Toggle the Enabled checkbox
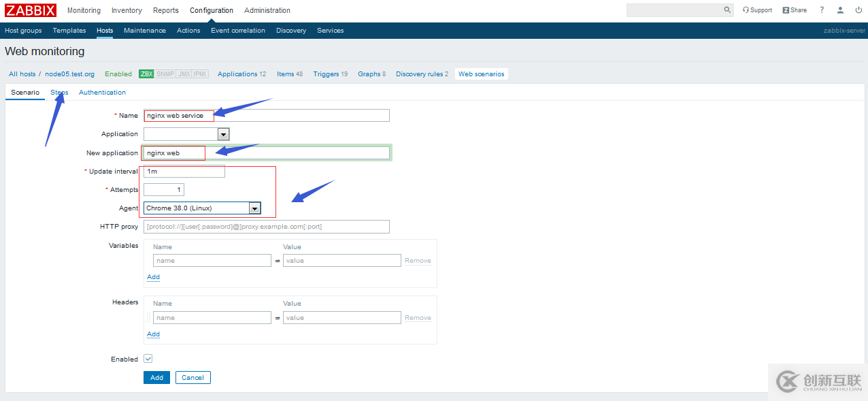 [x=148, y=359]
